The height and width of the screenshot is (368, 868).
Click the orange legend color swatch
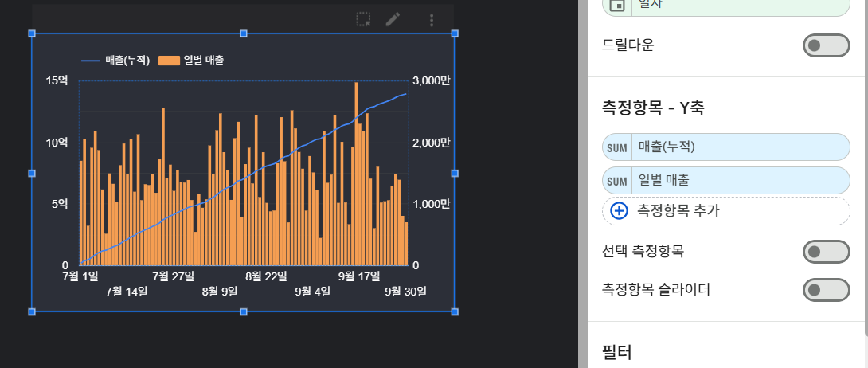(x=170, y=61)
